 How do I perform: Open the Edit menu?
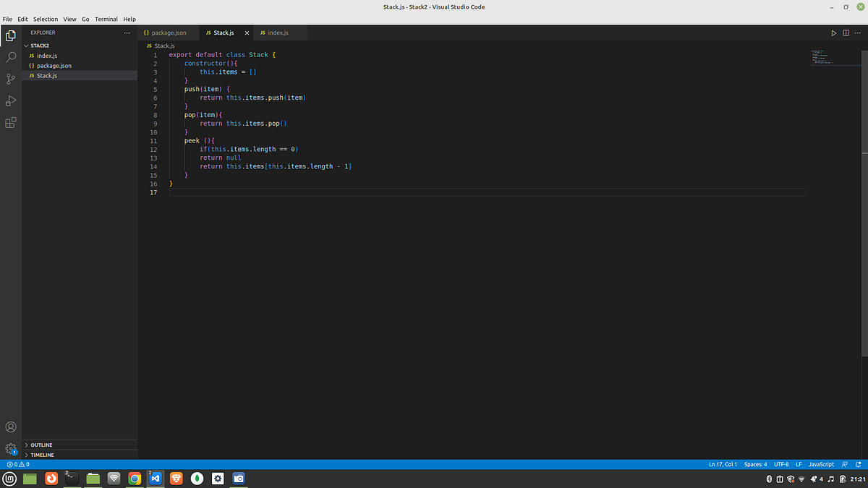tap(22, 19)
